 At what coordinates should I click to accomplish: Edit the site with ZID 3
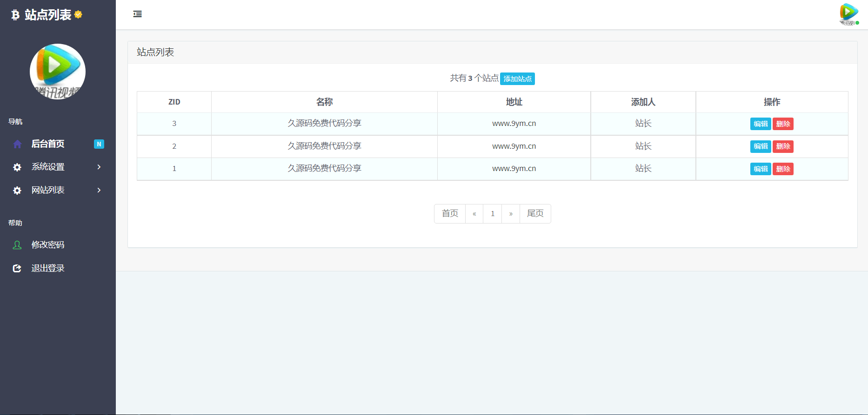(761, 124)
